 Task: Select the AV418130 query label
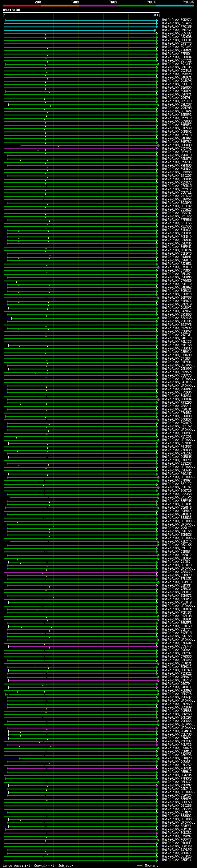coord(11,10)
